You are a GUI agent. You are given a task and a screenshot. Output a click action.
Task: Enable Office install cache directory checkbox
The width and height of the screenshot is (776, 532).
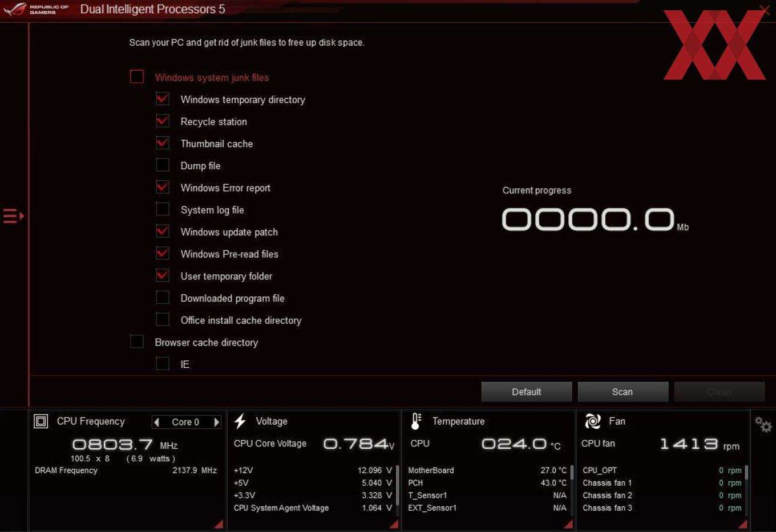point(163,319)
